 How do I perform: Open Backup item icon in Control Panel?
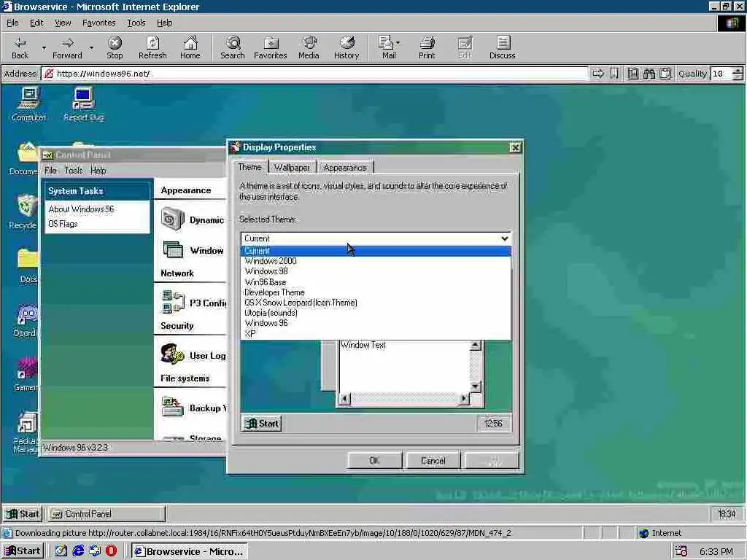[172, 408]
